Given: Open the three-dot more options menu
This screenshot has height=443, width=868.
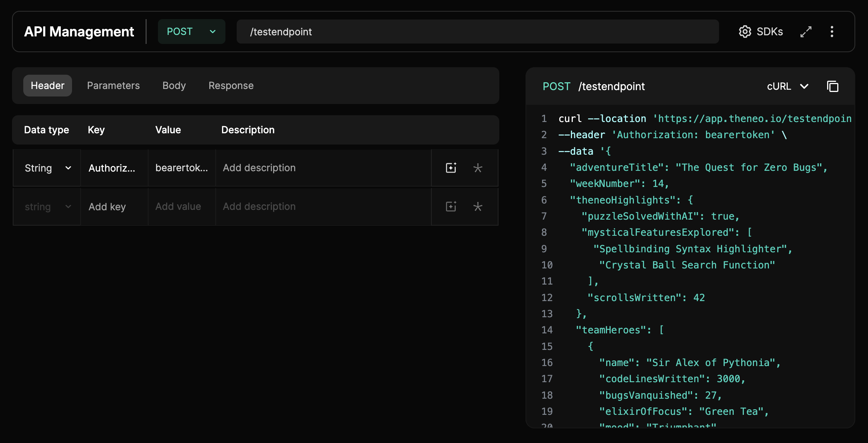Looking at the screenshot, I should (832, 32).
